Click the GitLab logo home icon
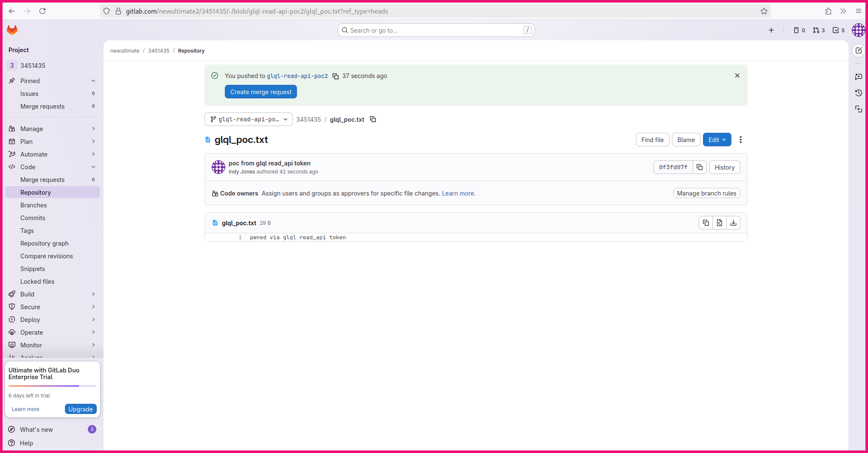Screen dimensions: 868x453 pyautogui.click(x=12, y=30)
